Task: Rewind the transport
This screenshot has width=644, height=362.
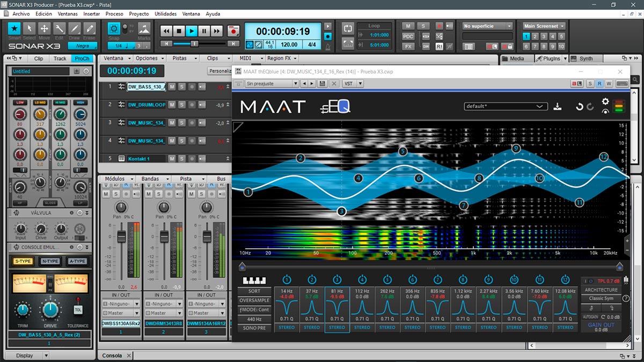Action: coord(166,32)
